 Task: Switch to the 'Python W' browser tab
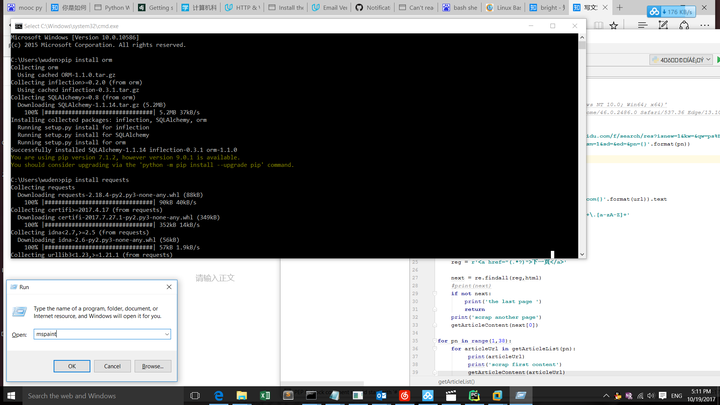coord(112,7)
